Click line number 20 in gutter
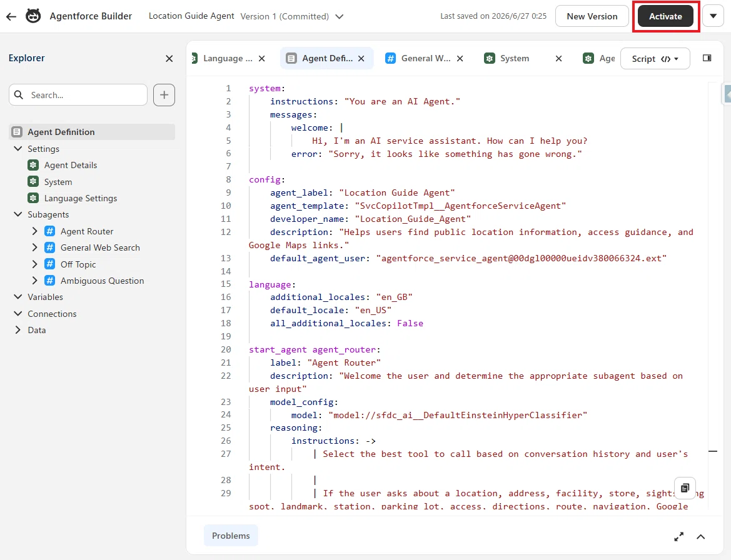The image size is (731, 560). [226, 349]
